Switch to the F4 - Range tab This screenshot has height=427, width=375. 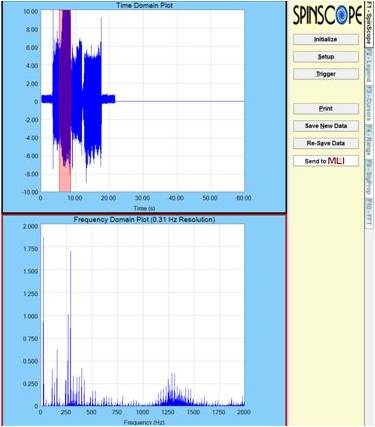[368, 140]
